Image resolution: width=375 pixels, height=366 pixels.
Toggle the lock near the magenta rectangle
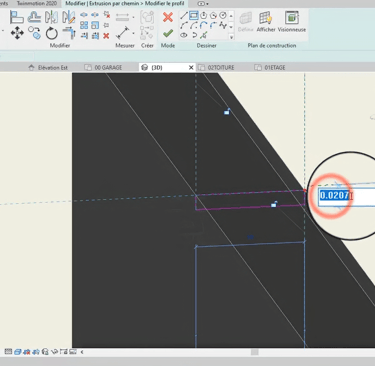274,204
